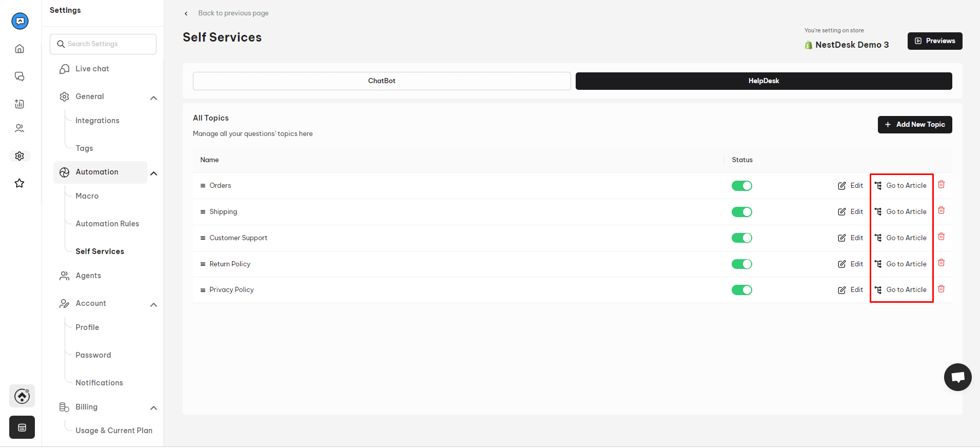980x448 pixels.
Task: Open Notifications settings
Action: (99, 383)
